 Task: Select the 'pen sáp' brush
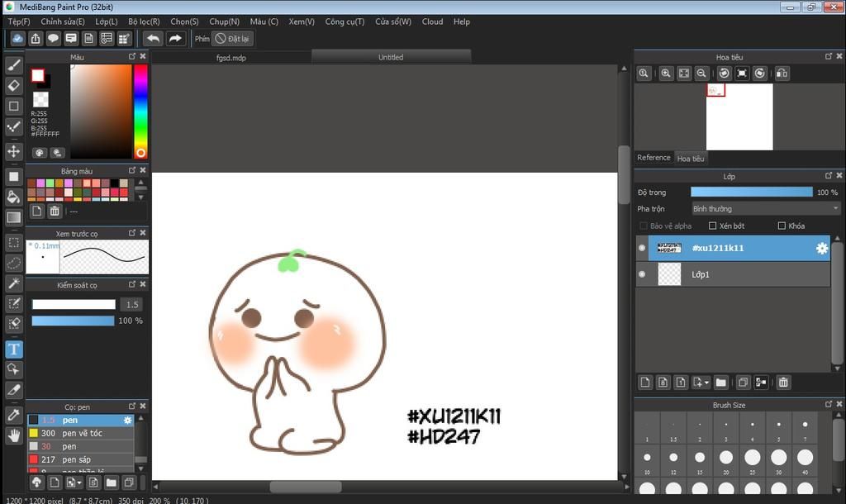(x=81, y=459)
